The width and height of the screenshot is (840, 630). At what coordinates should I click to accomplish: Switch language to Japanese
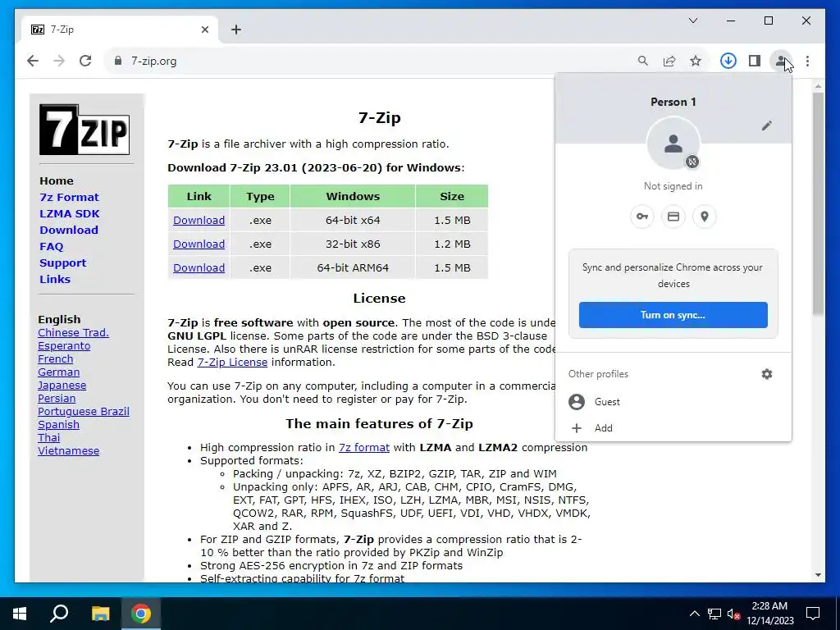click(x=62, y=386)
